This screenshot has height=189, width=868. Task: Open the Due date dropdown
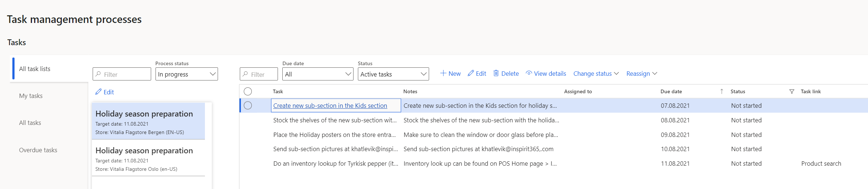318,74
